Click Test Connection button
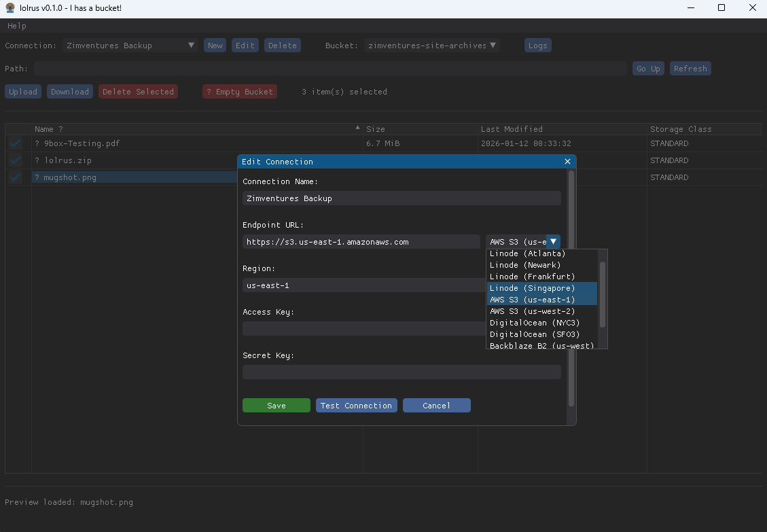This screenshot has height=532, width=767. tap(356, 406)
